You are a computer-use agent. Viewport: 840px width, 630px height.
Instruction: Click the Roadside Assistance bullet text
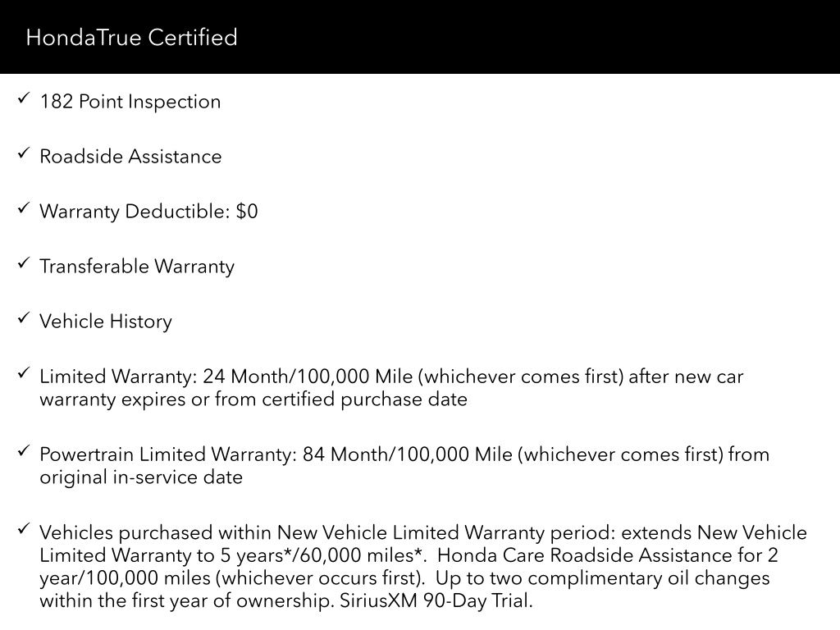coord(130,157)
